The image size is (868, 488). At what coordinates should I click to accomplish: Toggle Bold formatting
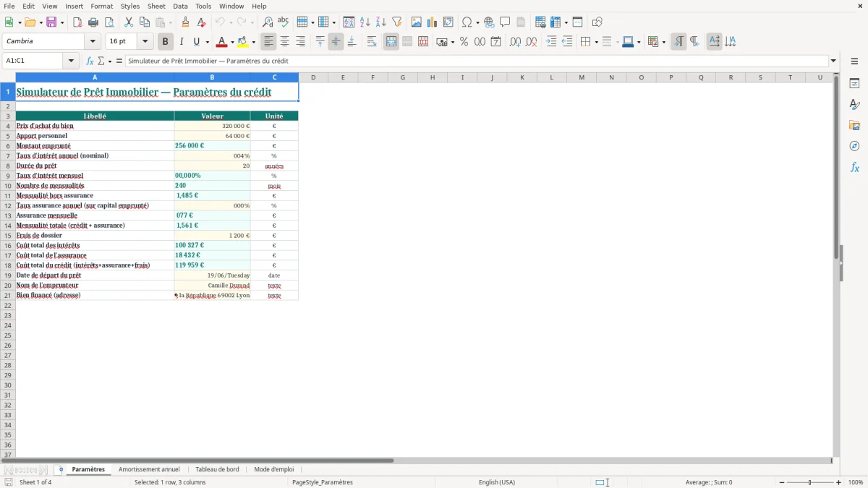click(x=166, y=42)
